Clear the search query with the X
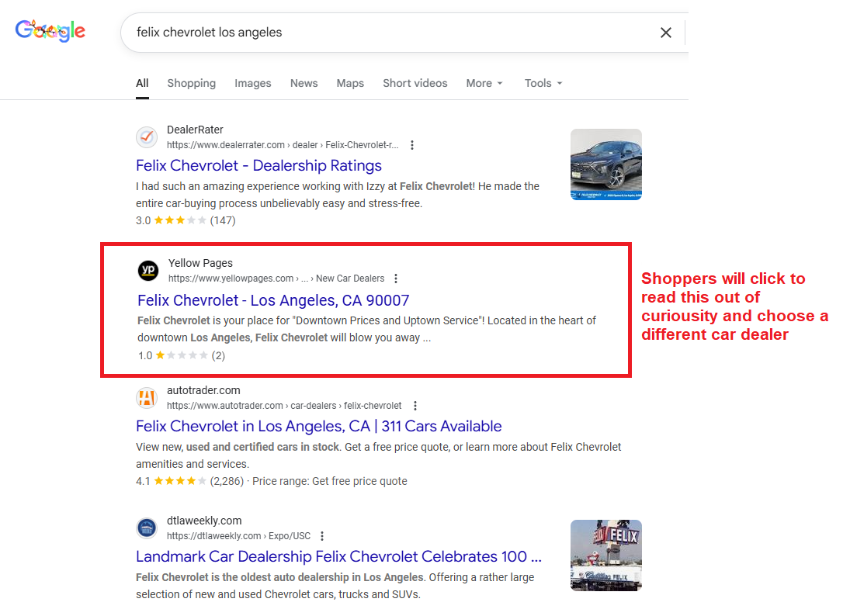 pos(666,33)
